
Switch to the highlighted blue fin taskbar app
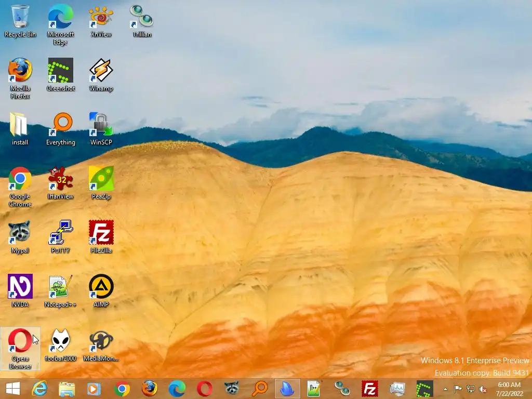coord(287,389)
